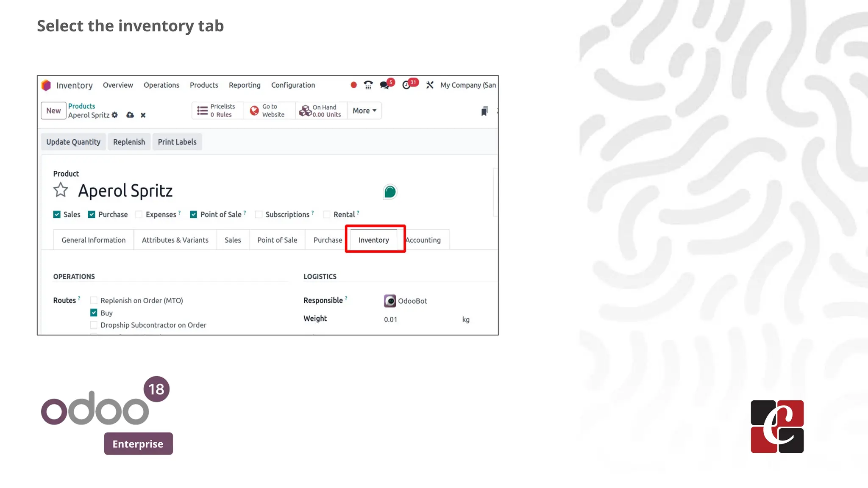Check Dropship Subcontractor on Order route
The width and height of the screenshot is (868, 488).
94,325
